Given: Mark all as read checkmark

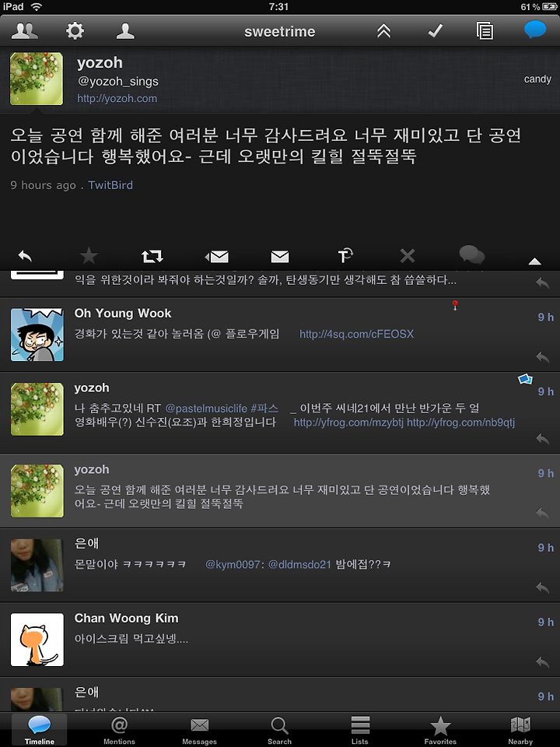Looking at the screenshot, I should click(x=436, y=31).
